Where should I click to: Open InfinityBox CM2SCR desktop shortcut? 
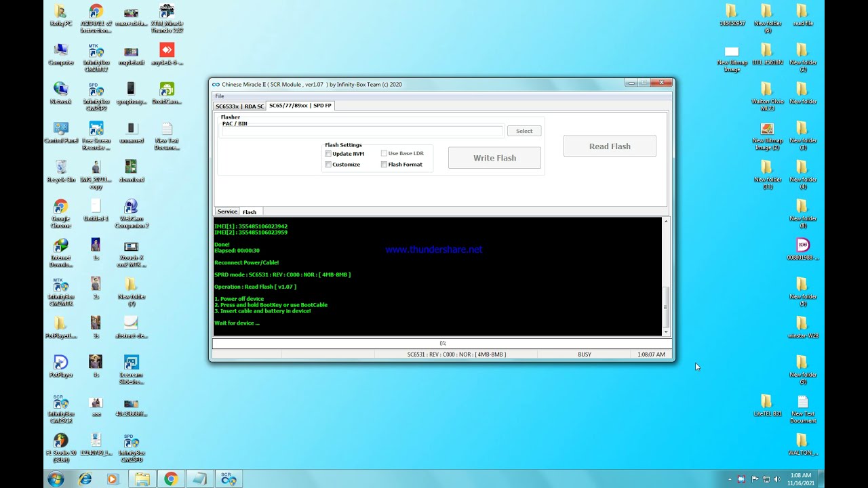coord(61,409)
